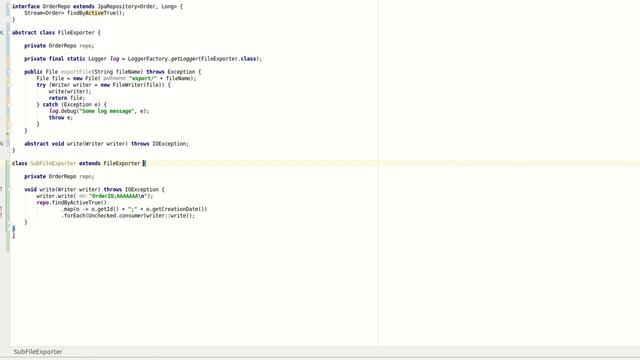Place cursor on interface OrderRepo declaration
The height and width of the screenshot is (360, 640).
pyautogui.click(x=97, y=7)
